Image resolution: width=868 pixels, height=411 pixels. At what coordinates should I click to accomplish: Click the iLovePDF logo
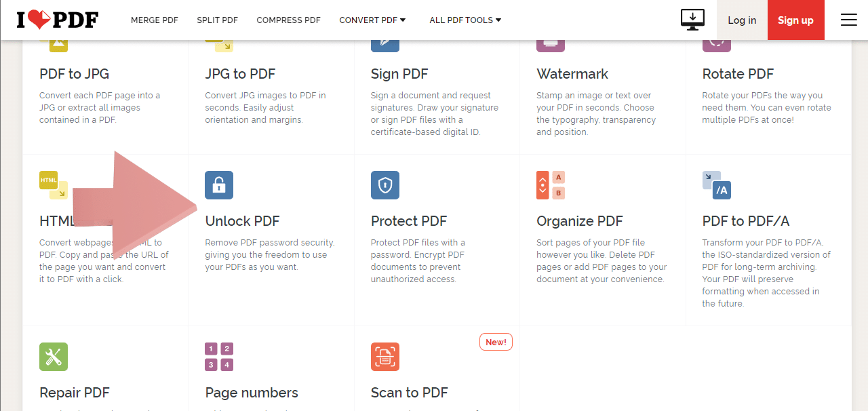pos(58,20)
